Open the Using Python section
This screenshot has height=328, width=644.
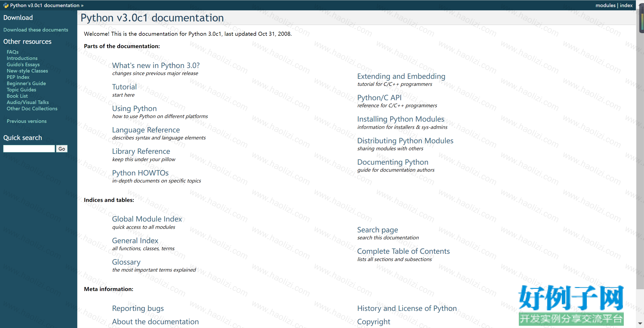(134, 108)
